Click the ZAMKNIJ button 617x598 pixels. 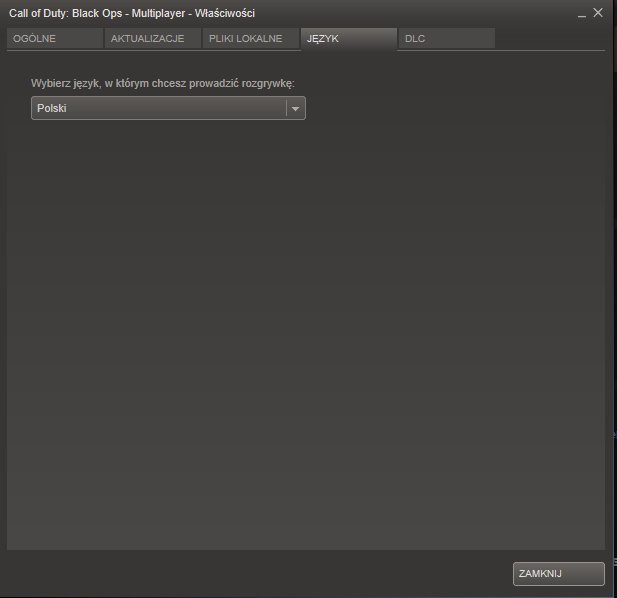pyautogui.click(x=559, y=574)
